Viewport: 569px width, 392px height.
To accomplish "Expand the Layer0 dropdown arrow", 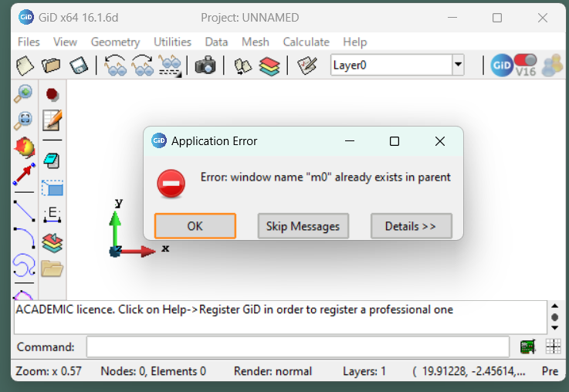I will (458, 66).
